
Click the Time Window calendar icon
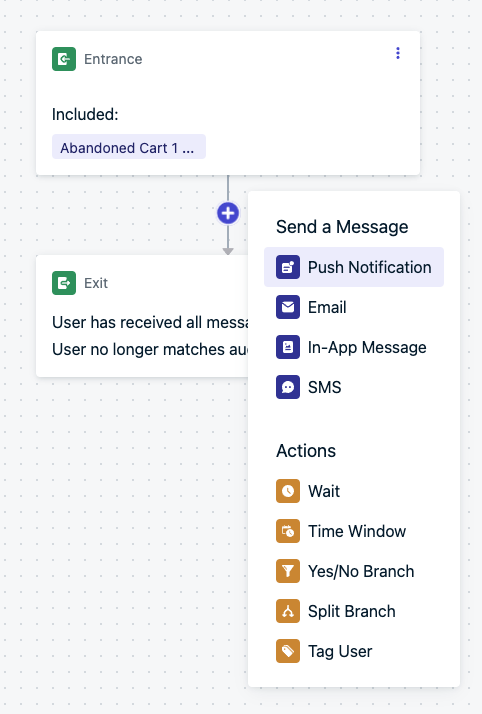click(x=288, y=531)
